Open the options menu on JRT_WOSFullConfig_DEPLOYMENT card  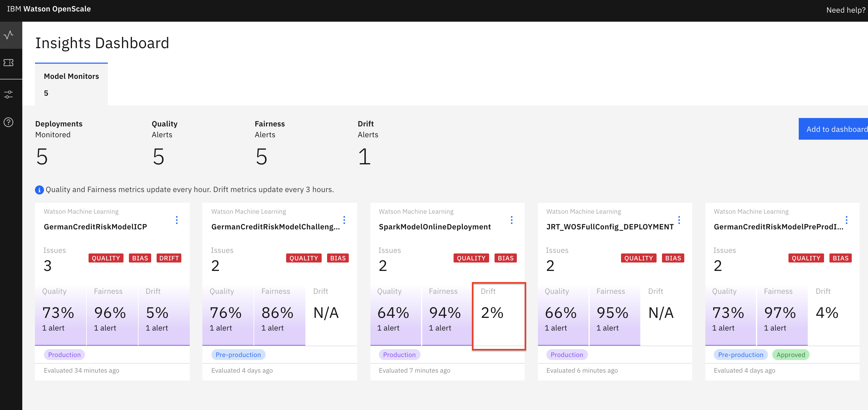click(678, 220)
